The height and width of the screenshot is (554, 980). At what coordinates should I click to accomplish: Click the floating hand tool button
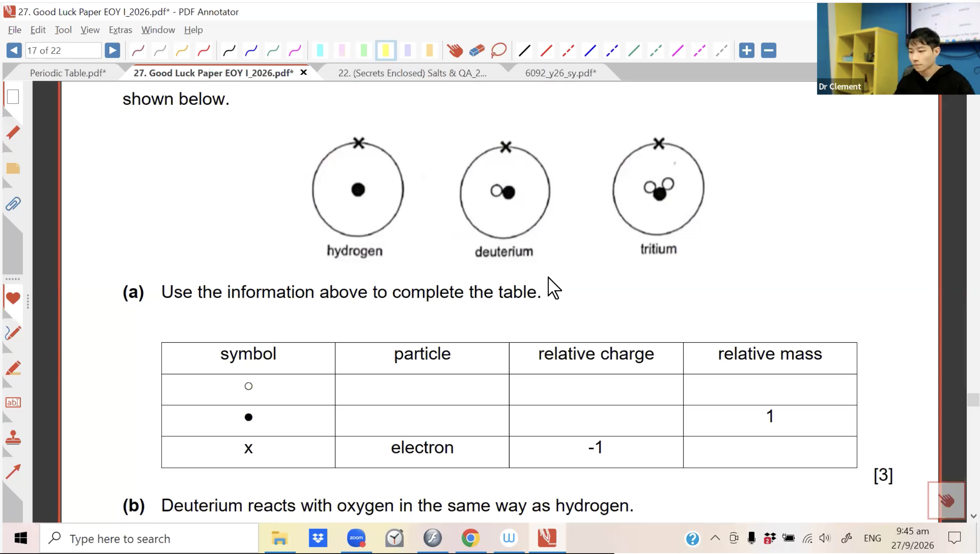[x=946, y=500]
